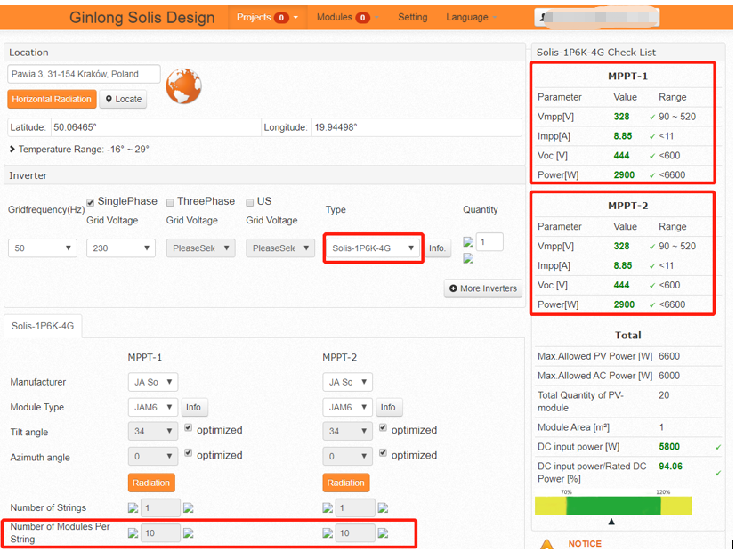
Task: Click Info button next to inverter type
Action: pos(437,248)
